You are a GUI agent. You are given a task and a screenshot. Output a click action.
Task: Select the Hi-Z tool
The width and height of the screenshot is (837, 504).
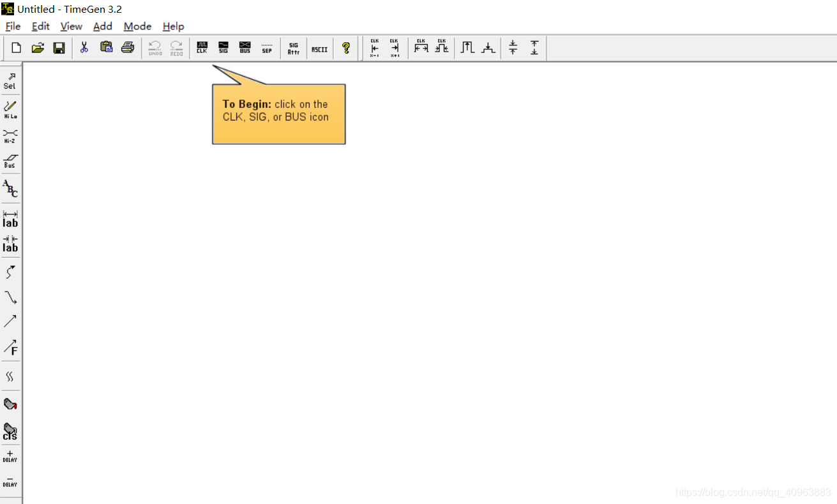10,135
